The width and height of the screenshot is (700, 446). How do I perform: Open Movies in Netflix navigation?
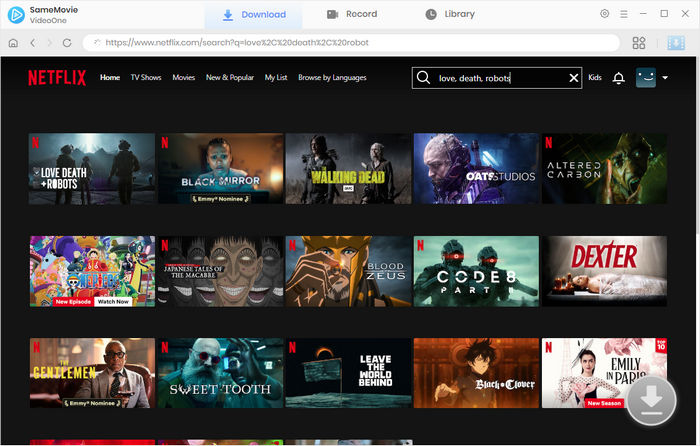(183, 78)
